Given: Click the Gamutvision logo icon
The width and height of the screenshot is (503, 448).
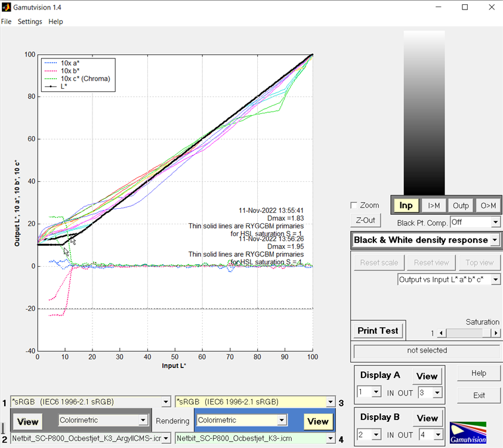Looking at the screenshot, I should [468, 432].
